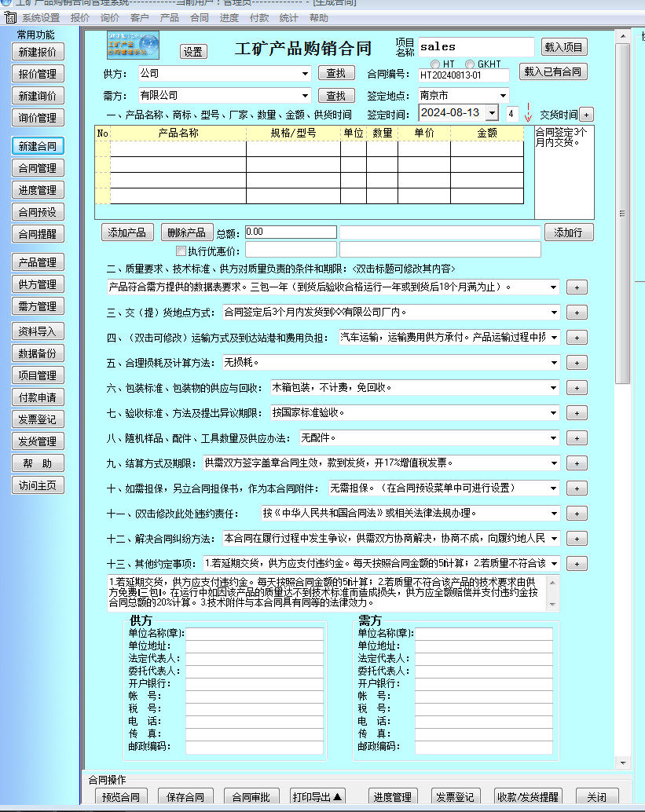Open the 打印导出 button menu
Viewport: 645px width, 812px height.
tap(317, 796)
